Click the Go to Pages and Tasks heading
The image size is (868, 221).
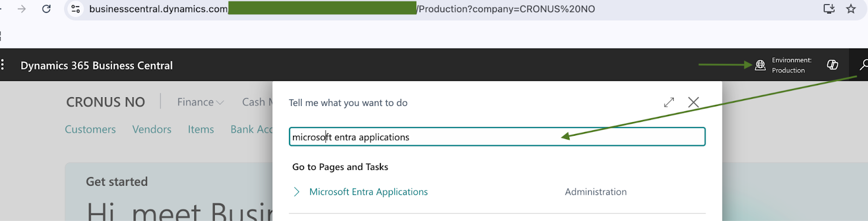tap(340, 167)
